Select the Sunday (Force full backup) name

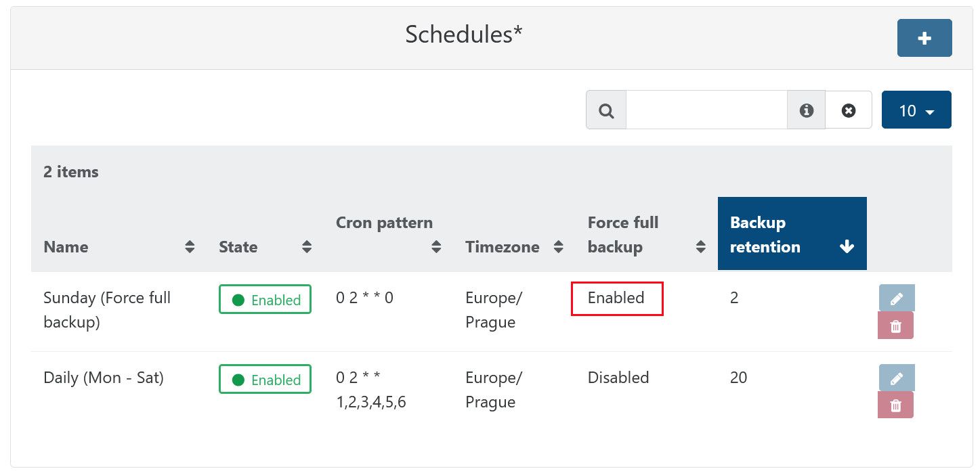coord(107,309)
